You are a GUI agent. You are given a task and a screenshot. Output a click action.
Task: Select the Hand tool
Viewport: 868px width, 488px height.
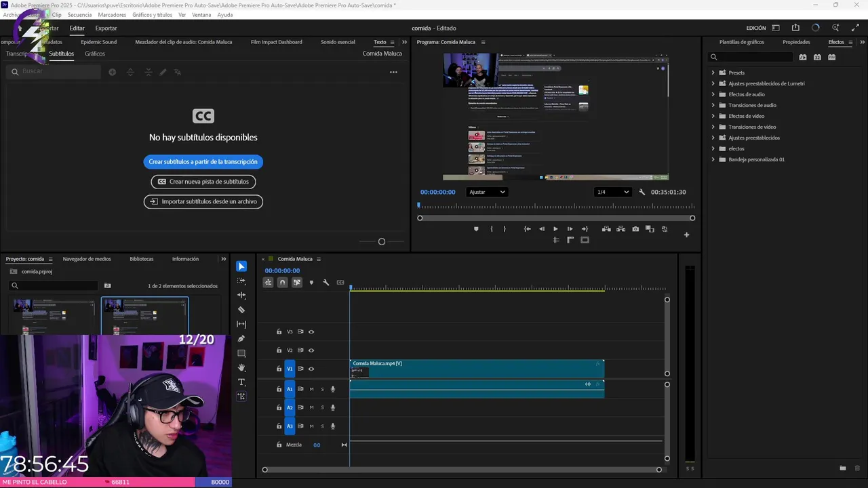[x=241, y=368]
